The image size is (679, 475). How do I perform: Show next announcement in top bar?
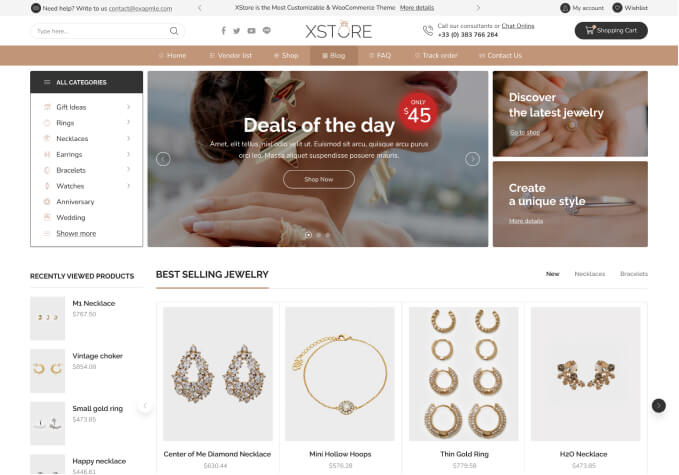(x=478, y=8)
